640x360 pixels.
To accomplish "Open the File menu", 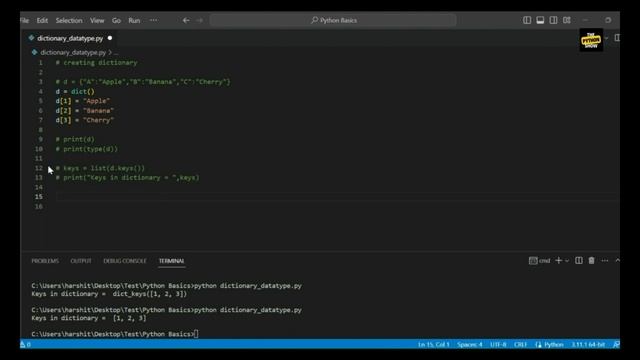I will [x=24, y=20].
